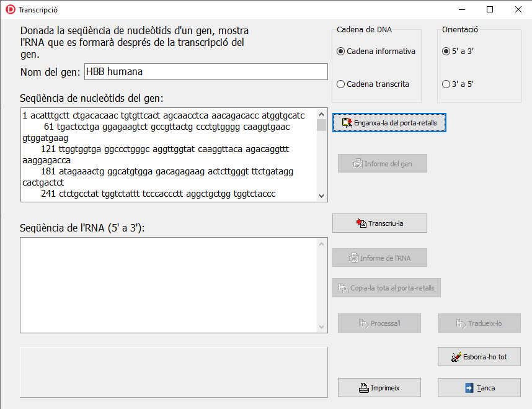Image resolution: width=532 pixels, height=409 pixels.
Task: Click the Informe de l'RNA report icon
Action: pyautogui.click(x=353, y=258)
